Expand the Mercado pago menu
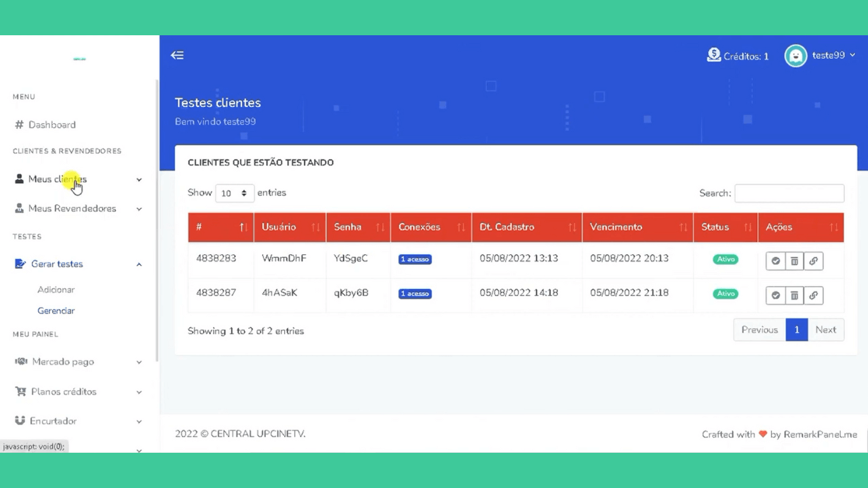868x488 pixels. pyautogui.click(x=79, y=362)
